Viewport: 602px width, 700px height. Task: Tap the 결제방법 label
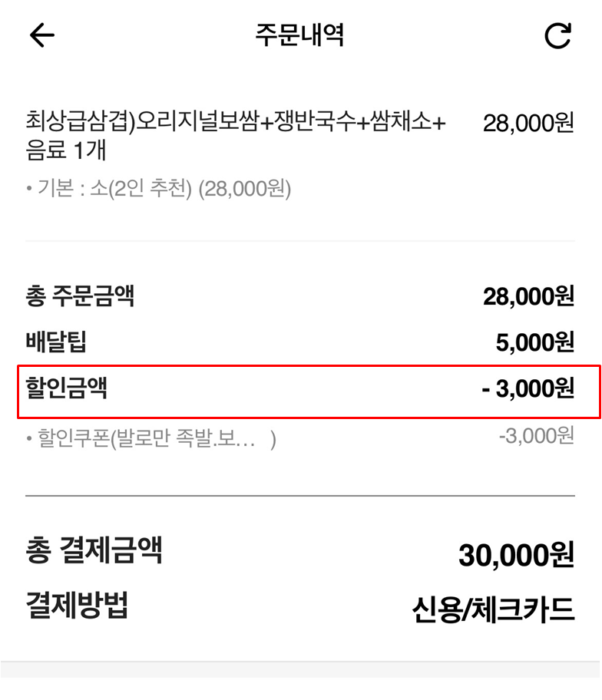pos(79,604)
